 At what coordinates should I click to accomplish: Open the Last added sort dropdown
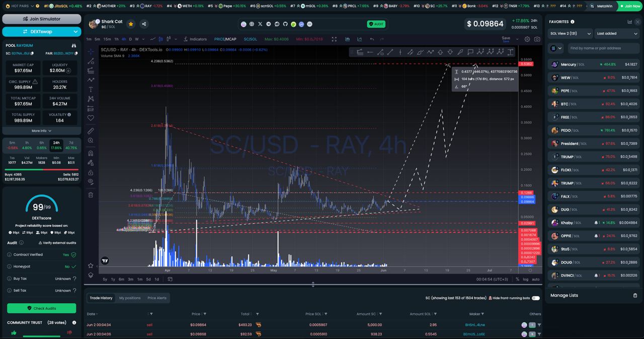617,33
